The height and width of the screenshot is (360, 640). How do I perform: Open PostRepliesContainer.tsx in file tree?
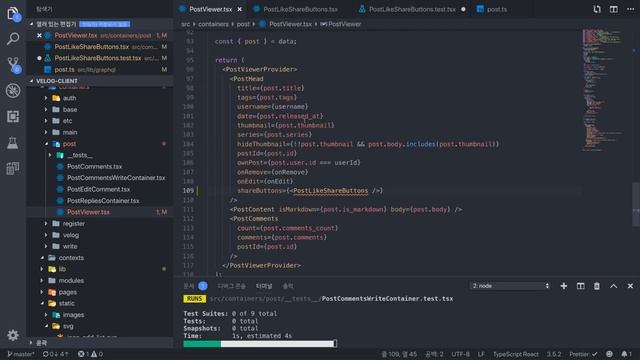(x=99, y=201)
